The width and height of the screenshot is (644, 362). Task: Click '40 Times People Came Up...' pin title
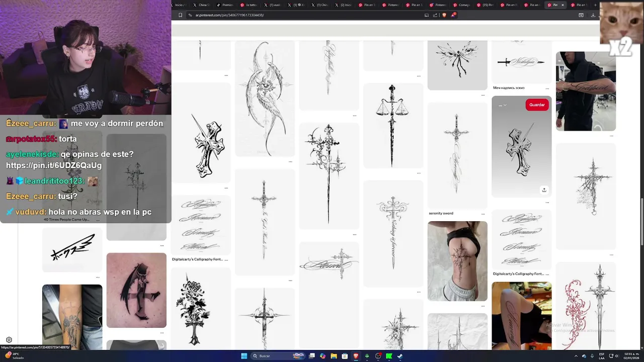click(x=66, y=220)
